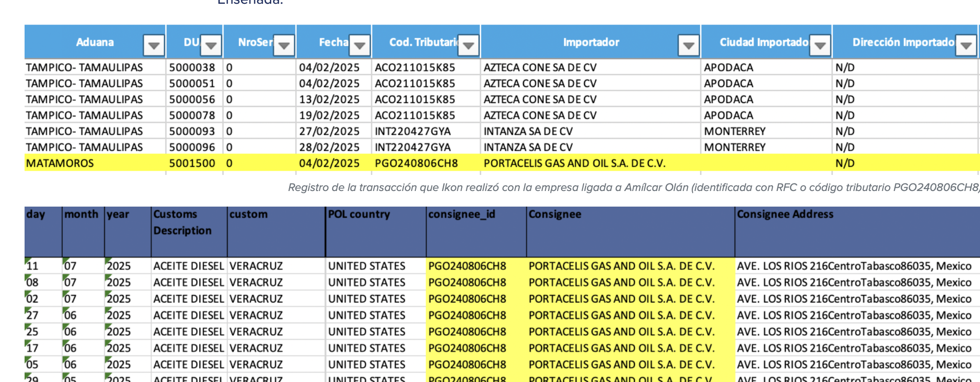Screen dimensions: 980x382
Task: Open the Dirección Importador filter dropdown
Action: point(966,46)
